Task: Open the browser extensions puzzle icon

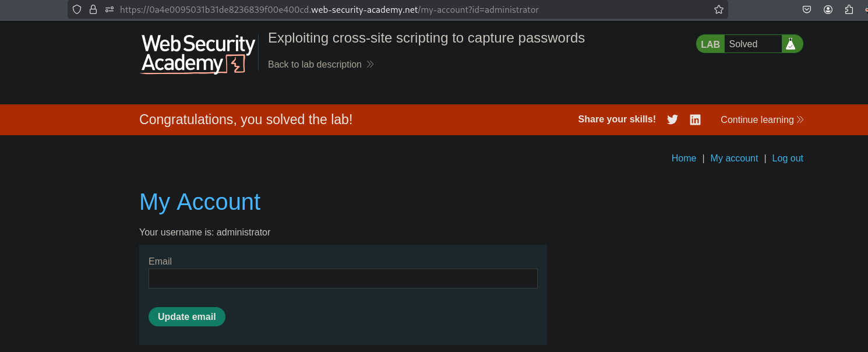Action: 849,9
